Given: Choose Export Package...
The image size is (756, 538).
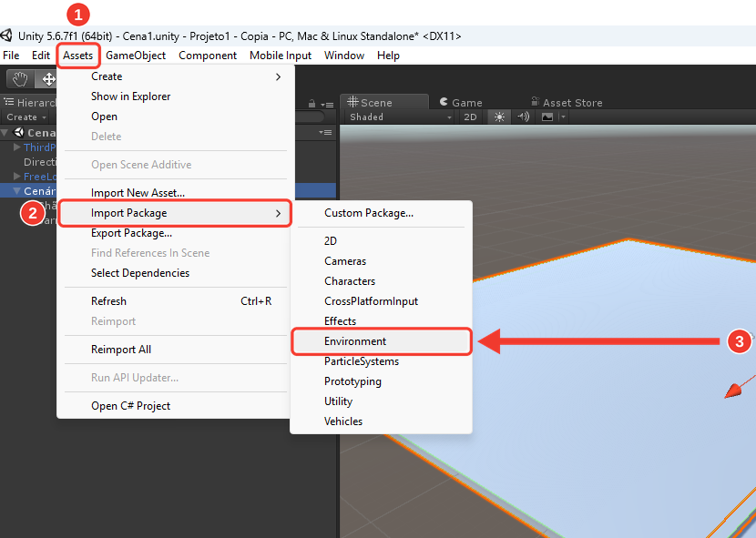Looking at the screenshot, I should click(x=176, y=233).
